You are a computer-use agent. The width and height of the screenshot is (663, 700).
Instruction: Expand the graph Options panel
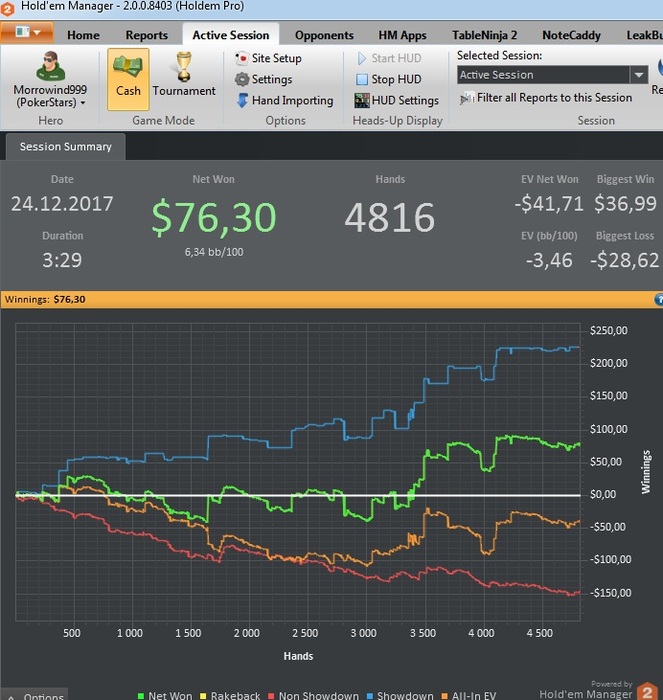pos(34,695)
